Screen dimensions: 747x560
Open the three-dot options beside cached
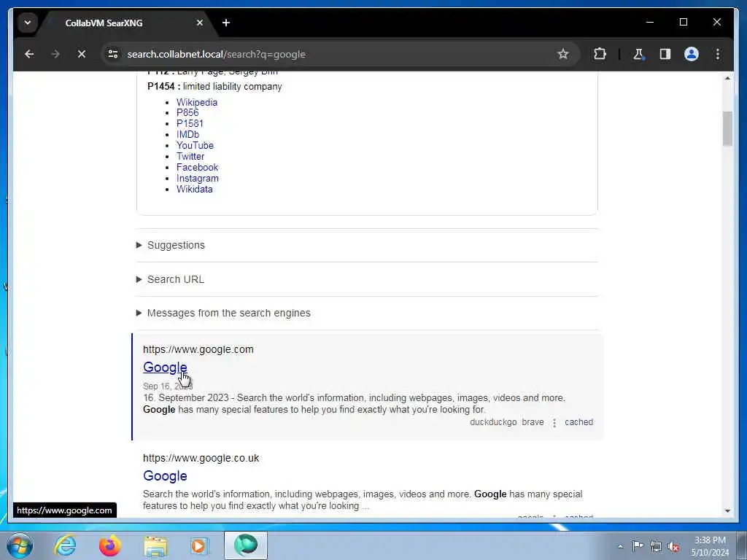pyautogui.click(x=554, y=423)
